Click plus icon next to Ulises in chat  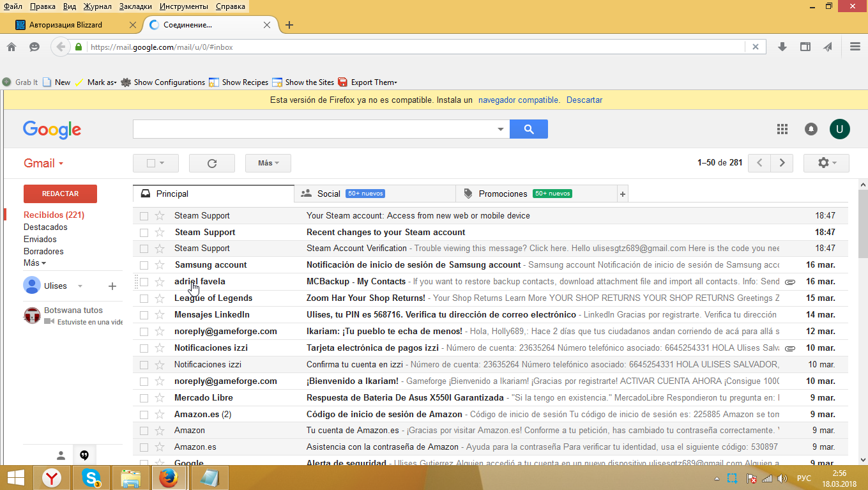click(x=112, y=286)
